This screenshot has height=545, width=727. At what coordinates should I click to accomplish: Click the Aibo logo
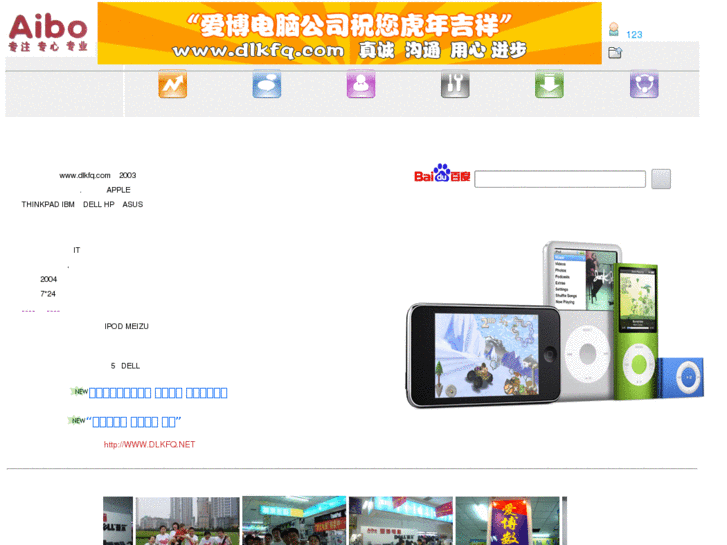pyautogui.click(x=48, y=32)
